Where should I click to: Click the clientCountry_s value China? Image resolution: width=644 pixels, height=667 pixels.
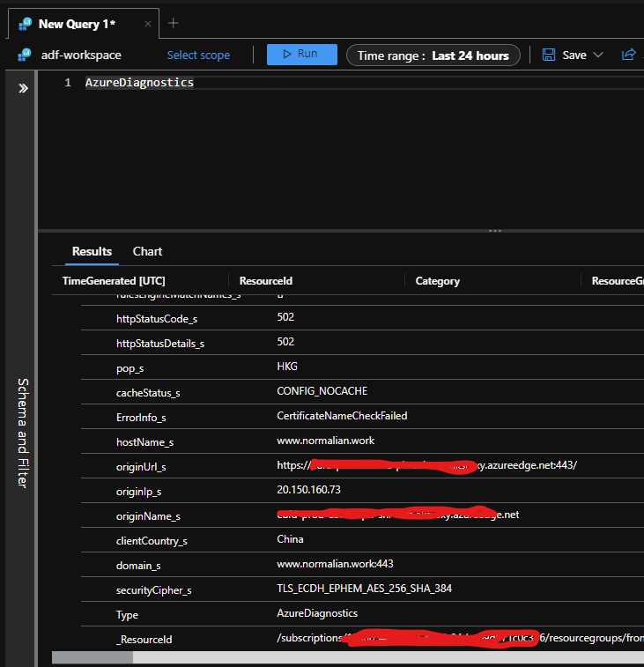pos(290,539)
